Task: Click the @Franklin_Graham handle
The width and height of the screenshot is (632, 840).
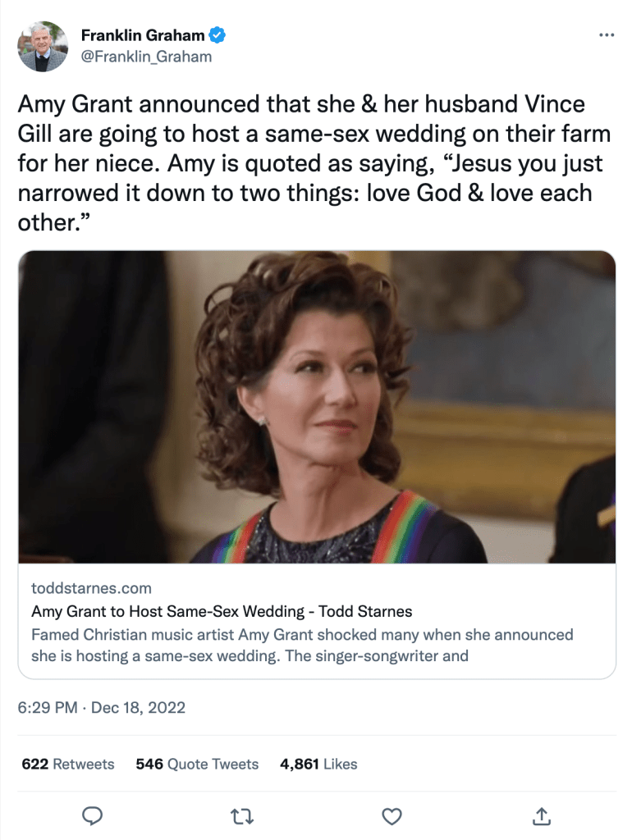Action: (x=146, y=56)
